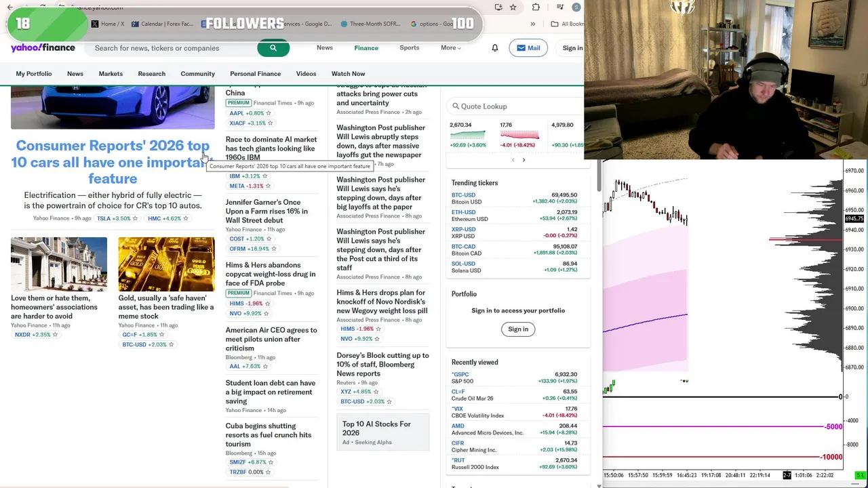Toggle the watchlist star for HMC

(186, 219)
